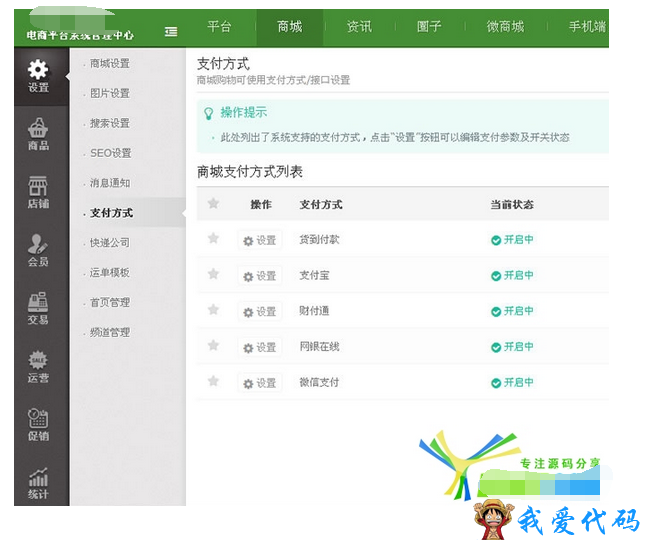Viewport: 657px width, 545px height.
Task: Open 设置 button for 支付宝
Action: click(x=260, y=276)
